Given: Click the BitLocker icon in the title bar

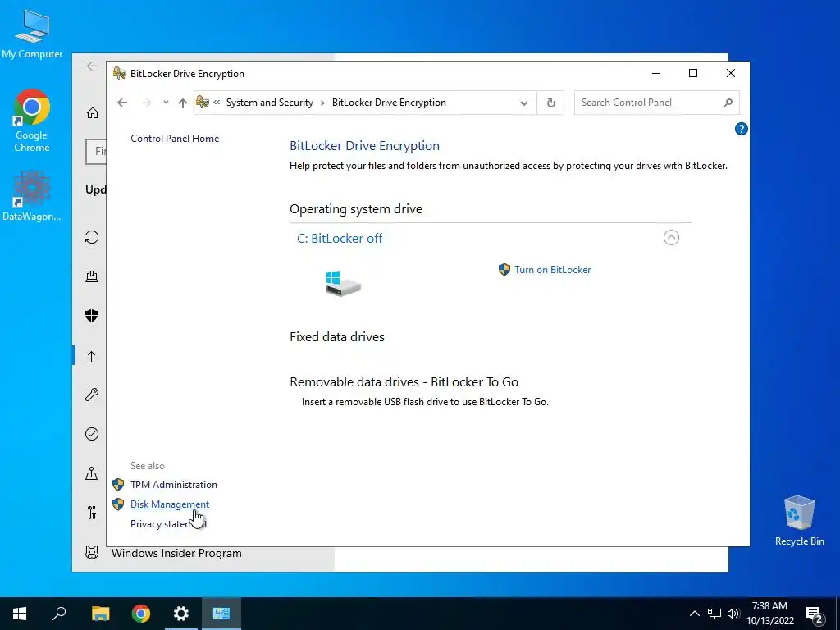Looking at the screenshot, I should coord(120,73).
